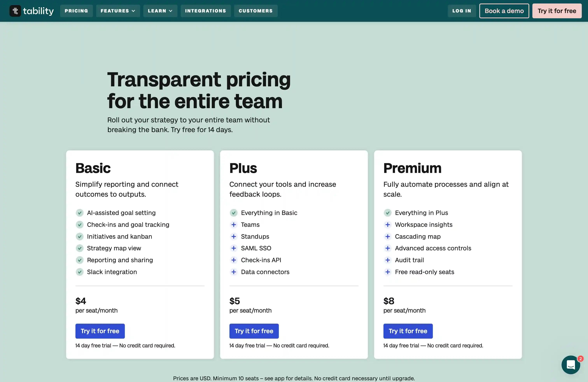Open the Log in page

[x=461, y=11]
